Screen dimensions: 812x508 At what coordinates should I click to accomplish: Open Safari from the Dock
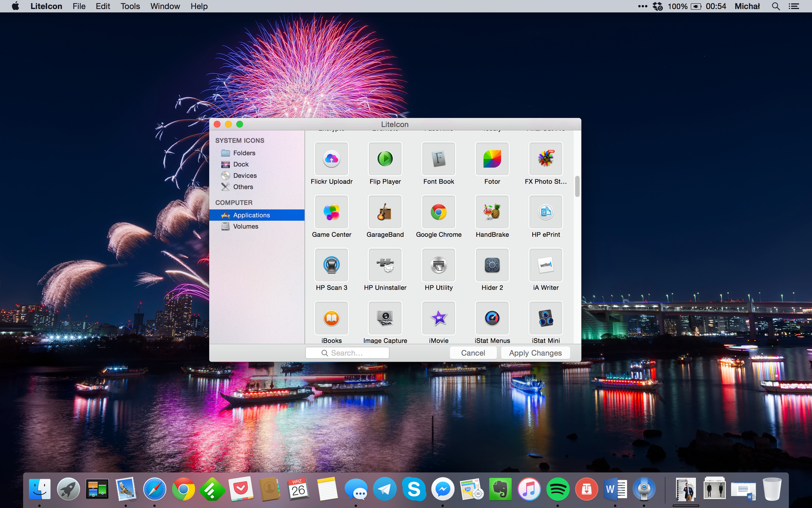tap(155, 490)
